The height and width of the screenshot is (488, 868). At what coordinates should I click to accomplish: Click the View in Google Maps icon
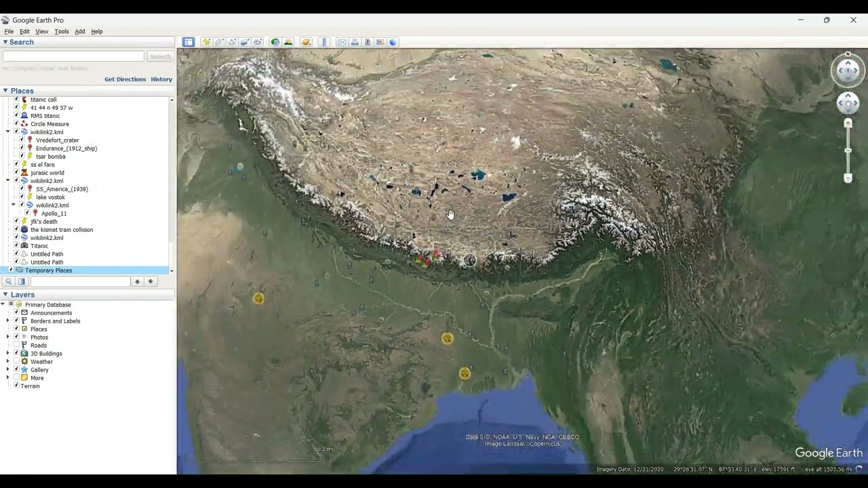coord(380,42)
